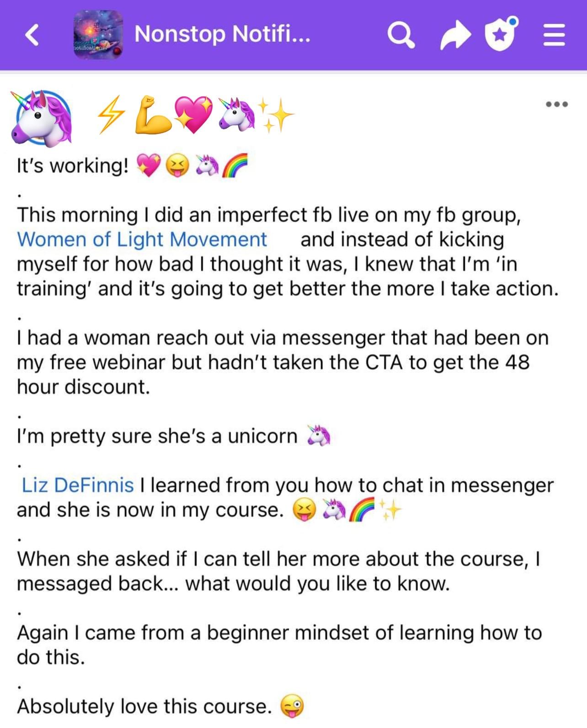Tap the "It's working!" post text

tap(73, 165)
